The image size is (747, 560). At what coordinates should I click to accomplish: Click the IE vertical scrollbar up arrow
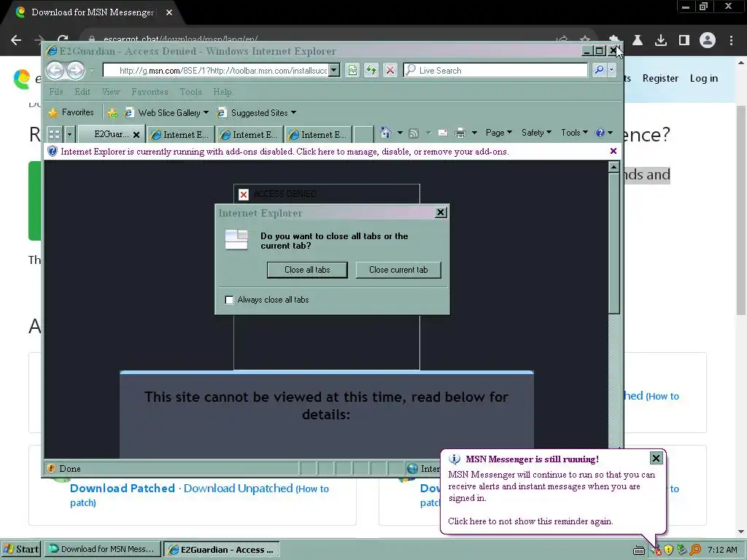(x=614, y=167)
